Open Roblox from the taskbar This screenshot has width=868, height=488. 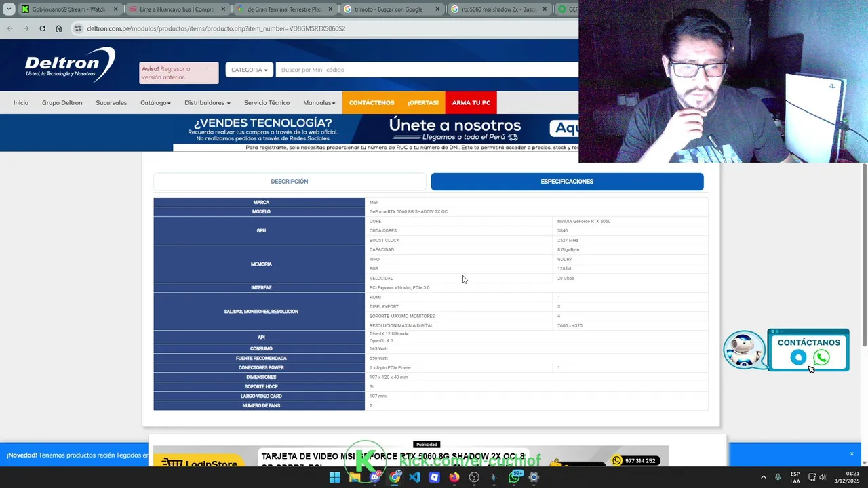pyautogui.click(x=435, y=477)
